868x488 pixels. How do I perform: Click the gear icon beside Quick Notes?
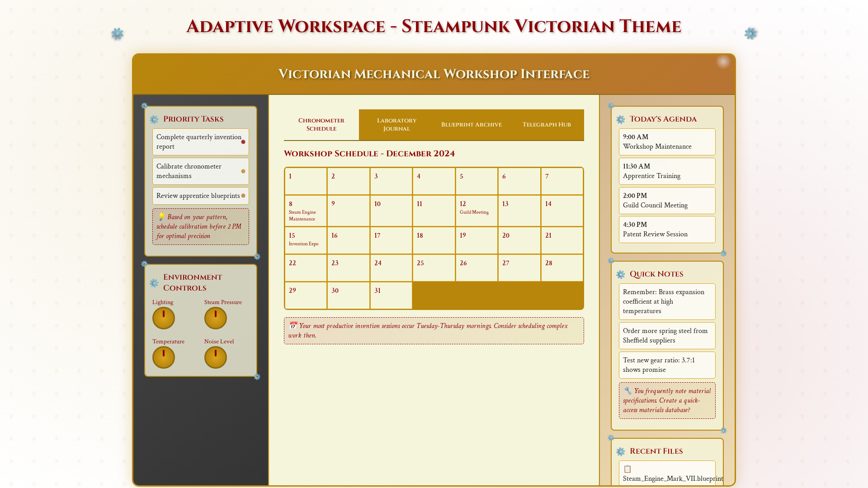[621, 275]
